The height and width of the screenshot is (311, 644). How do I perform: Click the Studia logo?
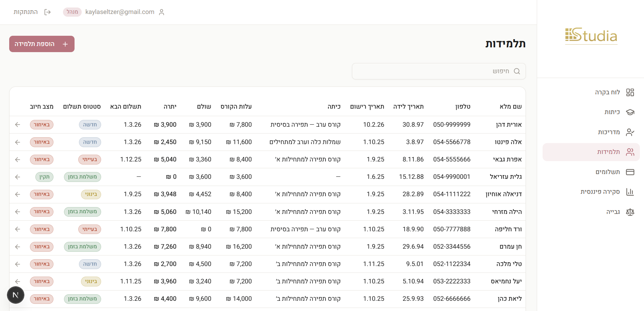591,36
